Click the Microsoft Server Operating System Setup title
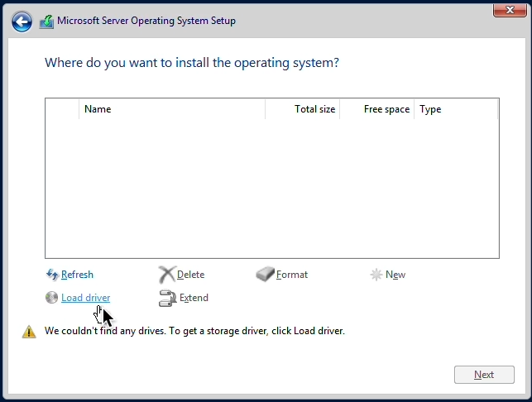The height and width of the screenshot is (402, 532). coord(146,21)
